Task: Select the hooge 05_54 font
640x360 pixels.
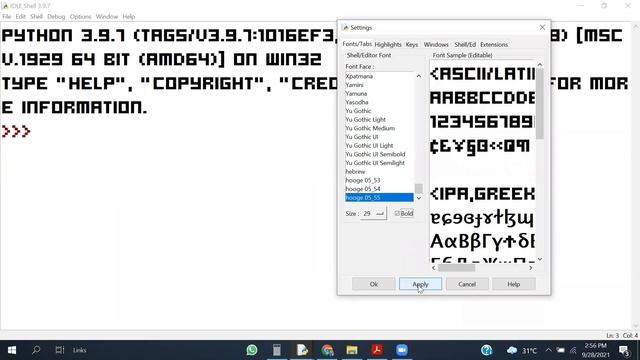Action: pyautogui.click(x=379, y=189)
